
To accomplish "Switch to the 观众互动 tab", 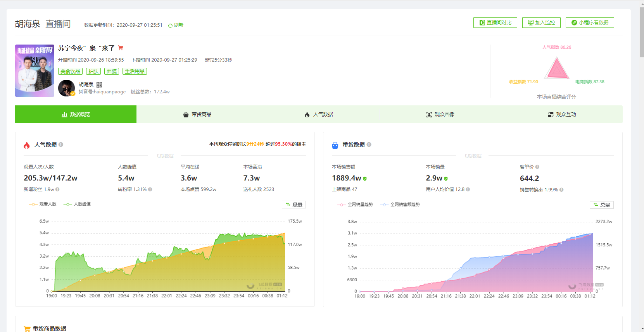I will [x=562, y=114].
